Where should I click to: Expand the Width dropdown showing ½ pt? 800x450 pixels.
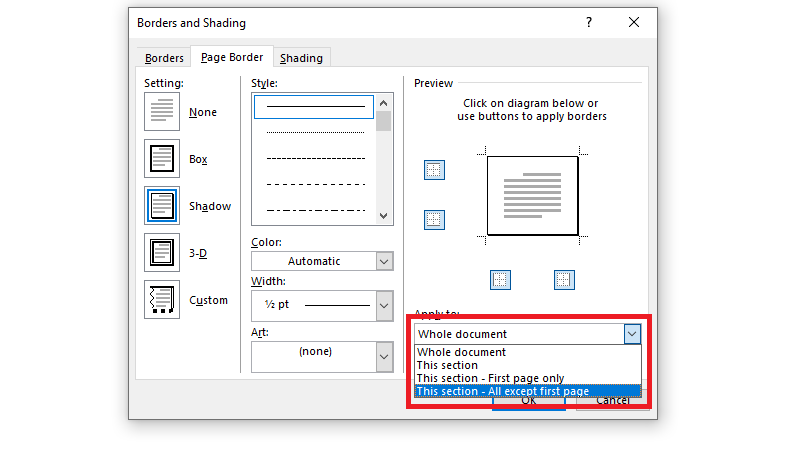(x=384, y=305)
